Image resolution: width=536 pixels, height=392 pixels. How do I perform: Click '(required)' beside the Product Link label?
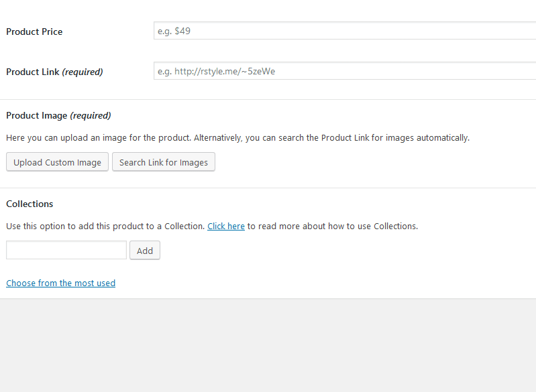coord(83,72)
